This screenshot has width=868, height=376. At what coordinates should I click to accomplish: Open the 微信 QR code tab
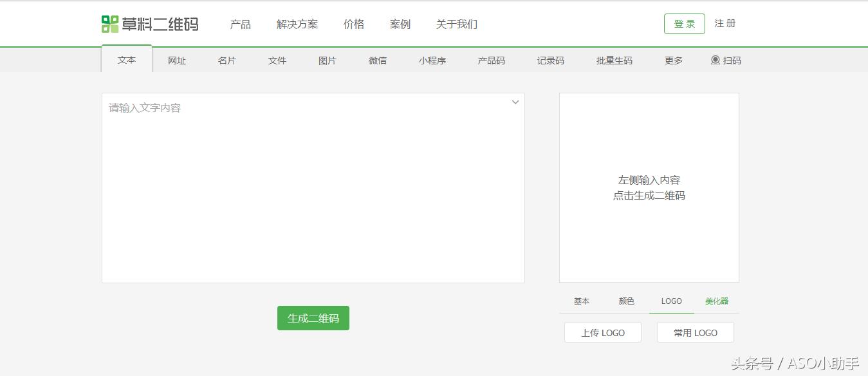(x=377, y=60)
